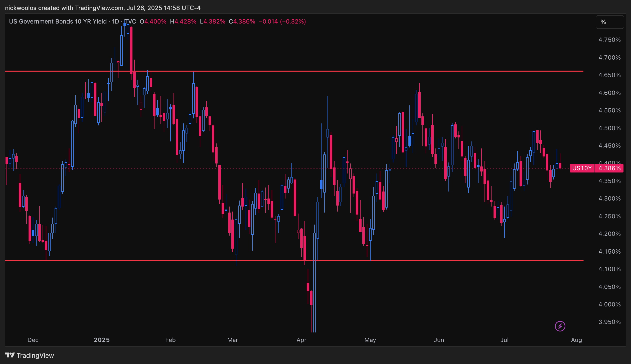The width and height of the screenshot is (631, 364).
Task: Click the nickwoolos created with TradingView.com header
Action: point(103,8)
